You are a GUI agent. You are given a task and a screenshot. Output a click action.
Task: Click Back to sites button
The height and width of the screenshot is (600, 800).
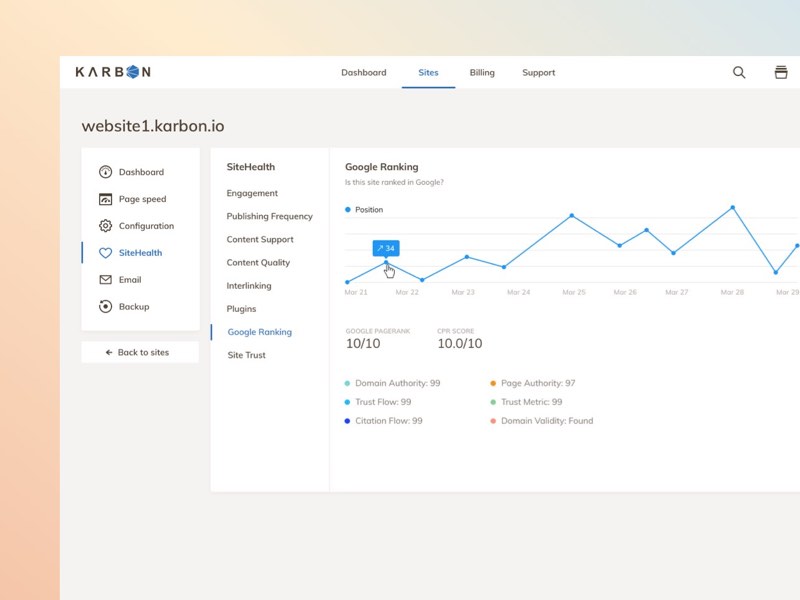(139, 353)
